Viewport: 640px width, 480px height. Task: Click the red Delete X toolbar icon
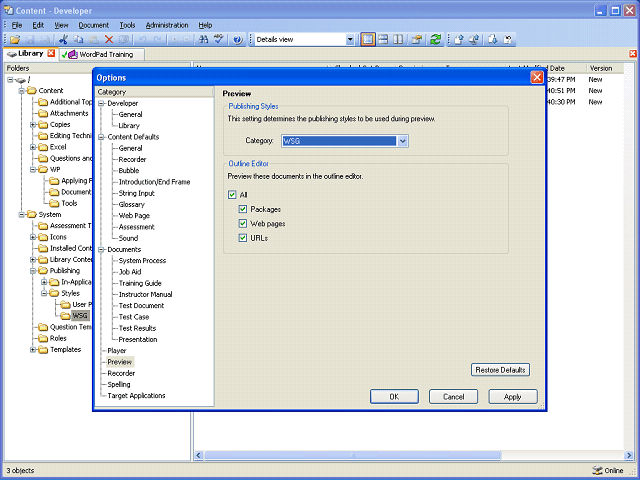[109, 40]
